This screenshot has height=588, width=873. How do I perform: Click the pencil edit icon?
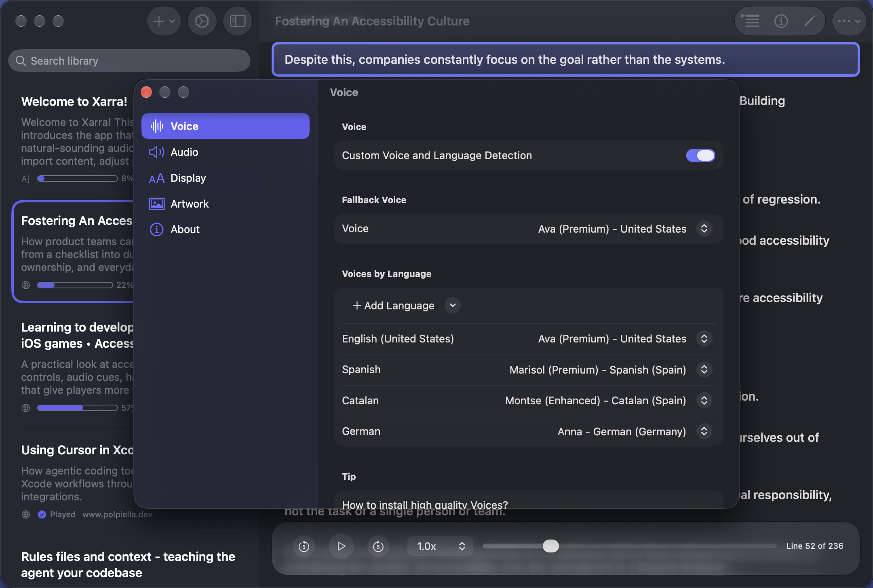click(x=810, y=21)
